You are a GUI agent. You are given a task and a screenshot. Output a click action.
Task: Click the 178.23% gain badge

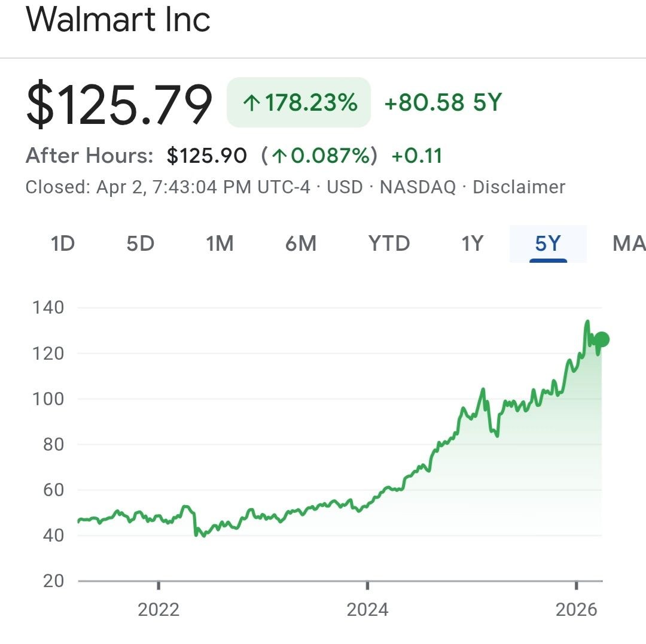[x=298, y=103]
